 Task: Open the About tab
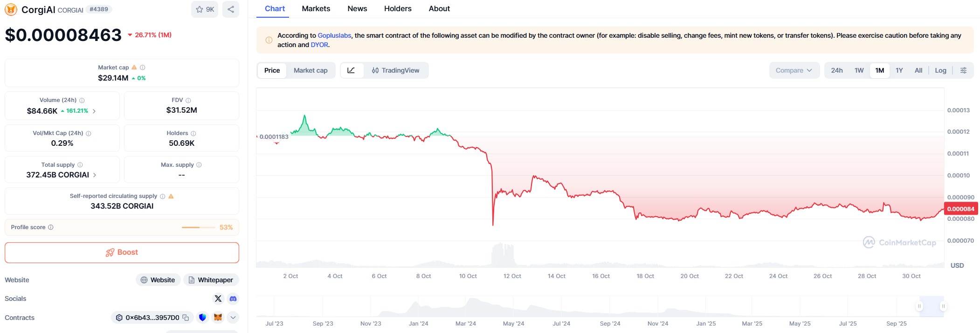[x=439, y=8]
